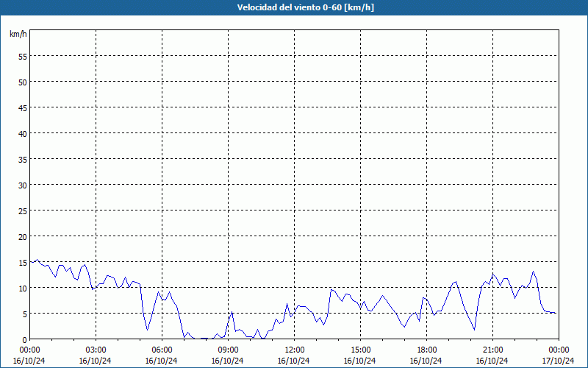Click the y-axis value 40
Image resolution: width=588 pixels, height=368 pixels.
click(x=23, y=134)
